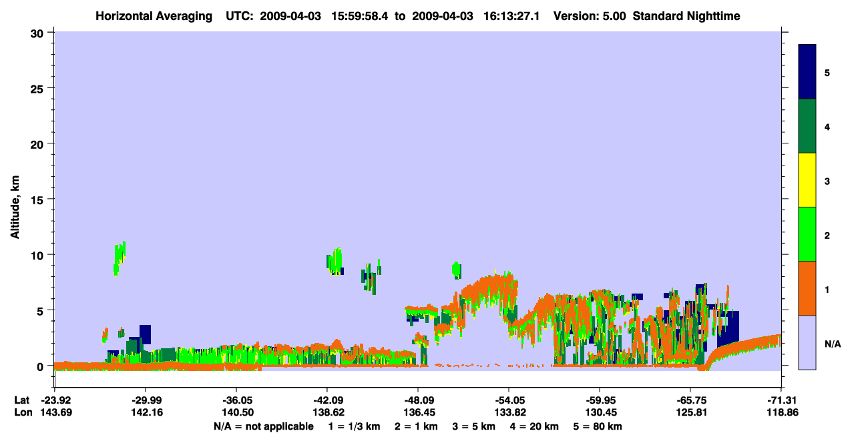The image size is (868, 445).
Task: Click legend text '2 = 1 km'
Action: (x=415, y=426)
